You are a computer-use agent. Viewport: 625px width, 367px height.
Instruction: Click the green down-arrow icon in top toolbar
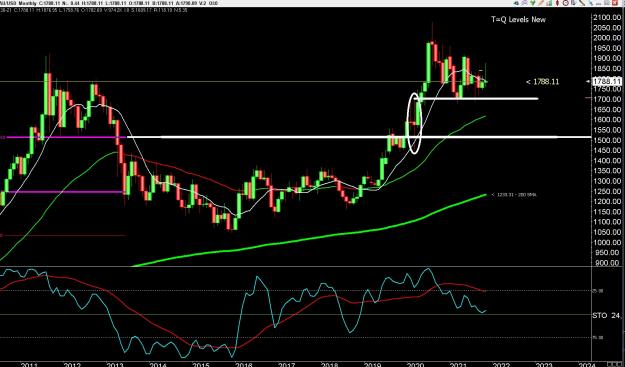[x=533, y=3]
